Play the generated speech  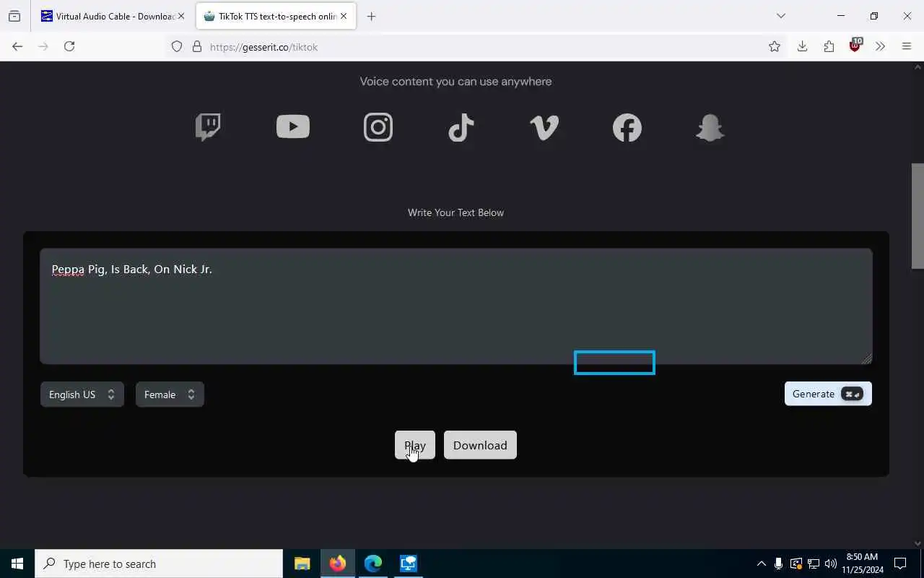415,445
